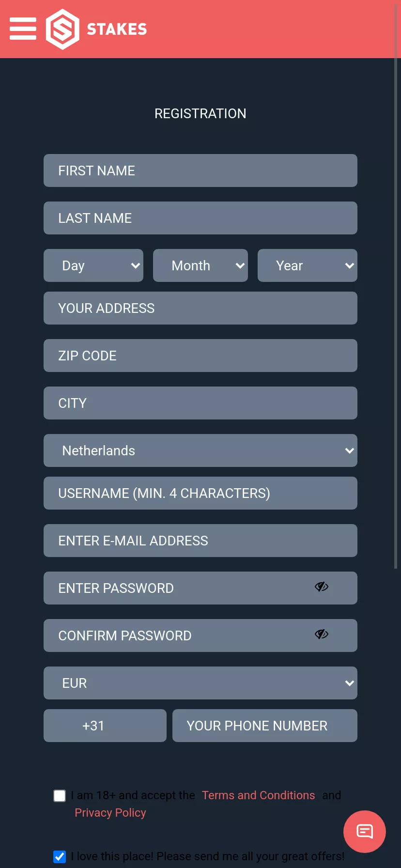Open the Day dropdown

click(93, 265)
